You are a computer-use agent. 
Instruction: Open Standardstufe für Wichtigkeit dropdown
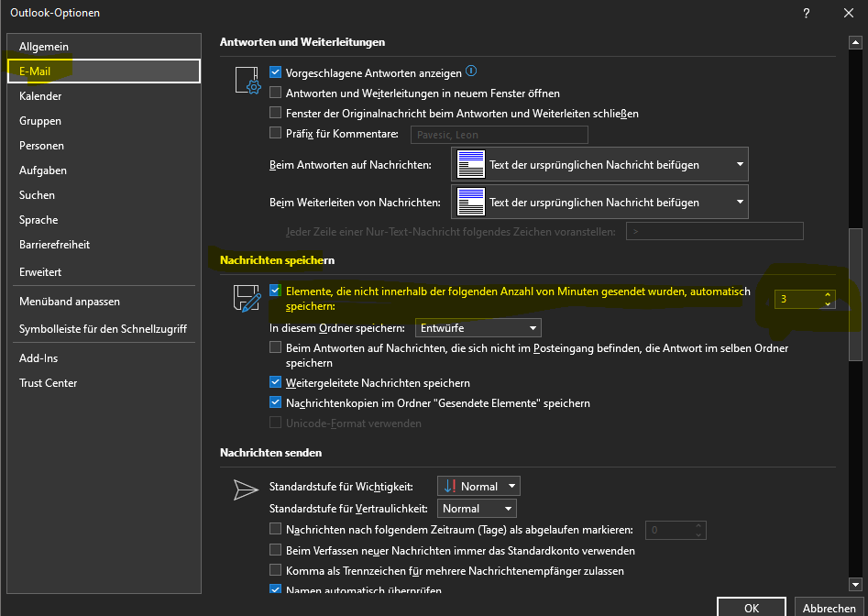click(x=478, y=487)
